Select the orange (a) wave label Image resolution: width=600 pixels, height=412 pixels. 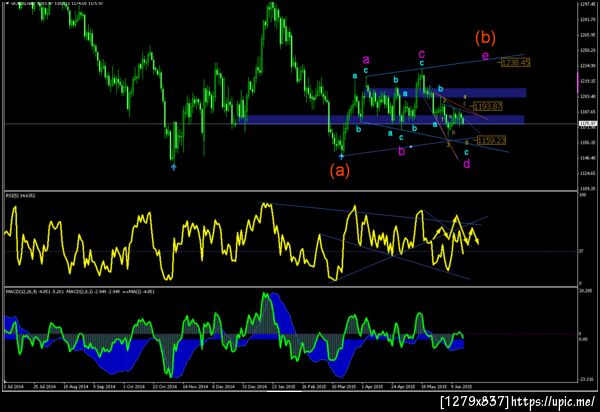tap(340, 170)
